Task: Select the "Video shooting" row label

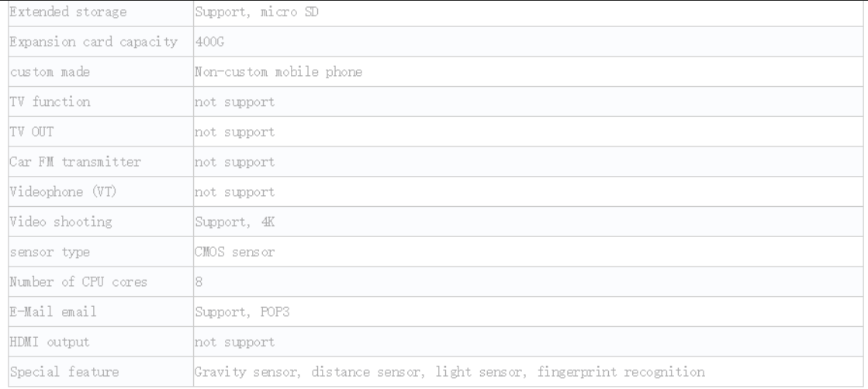Action: click(61, 222)
